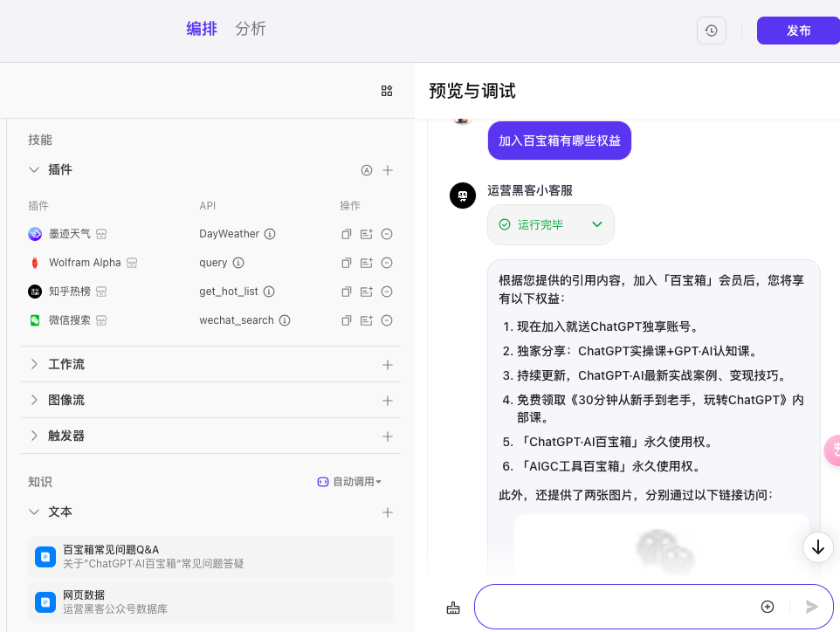
Task: Show info for DayWeather API
Action: click(x=270, y=234)
